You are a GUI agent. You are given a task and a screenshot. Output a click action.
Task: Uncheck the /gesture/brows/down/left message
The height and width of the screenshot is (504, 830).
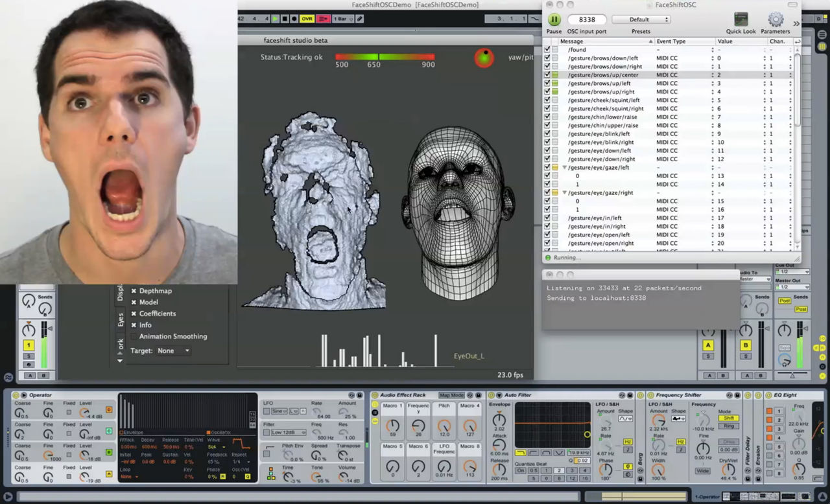[547, 58]
